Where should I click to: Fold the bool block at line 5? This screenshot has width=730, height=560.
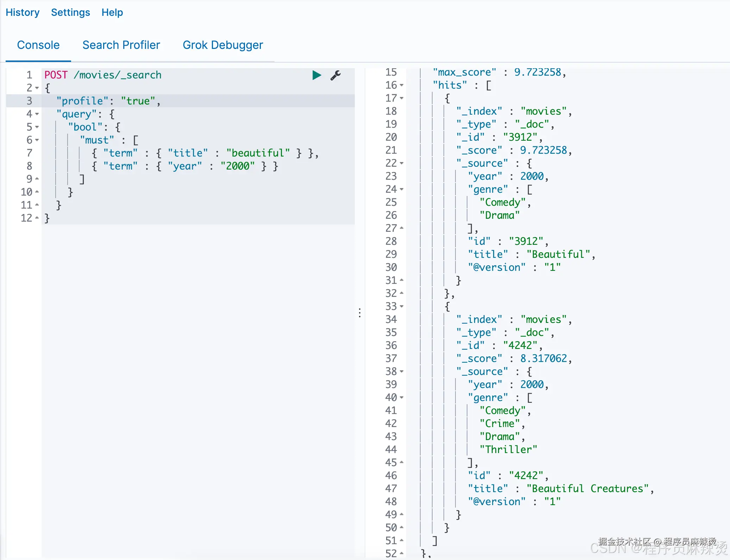(x=37, y=127)
